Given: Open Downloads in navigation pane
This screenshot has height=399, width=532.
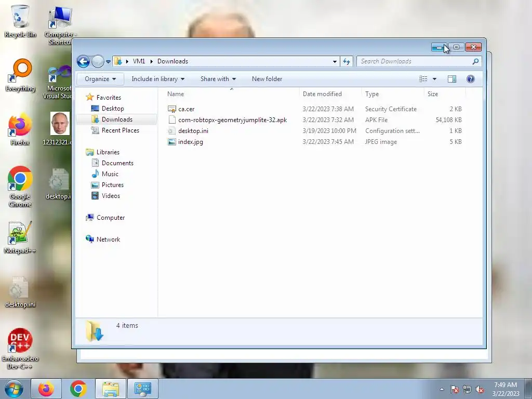Looking at the screenshot, I should click(x=117, y=119).
